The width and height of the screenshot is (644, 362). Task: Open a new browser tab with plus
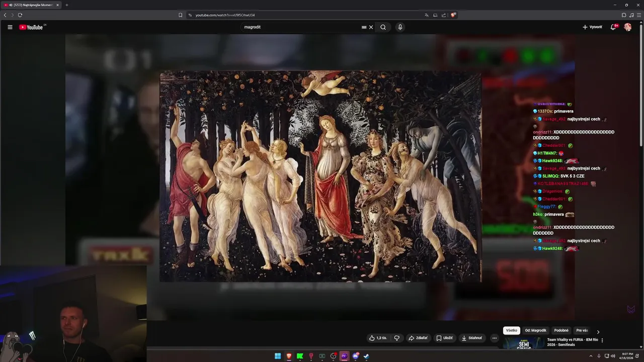[66, 5]
